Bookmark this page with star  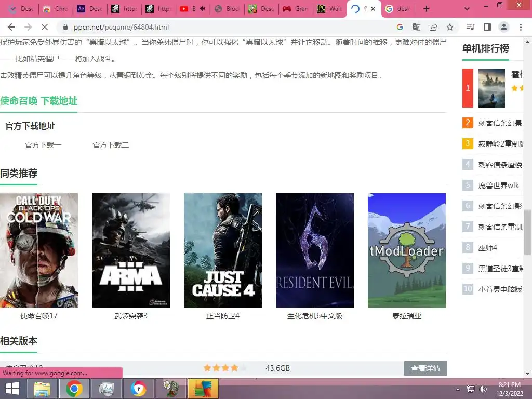(x=450, y=27)
